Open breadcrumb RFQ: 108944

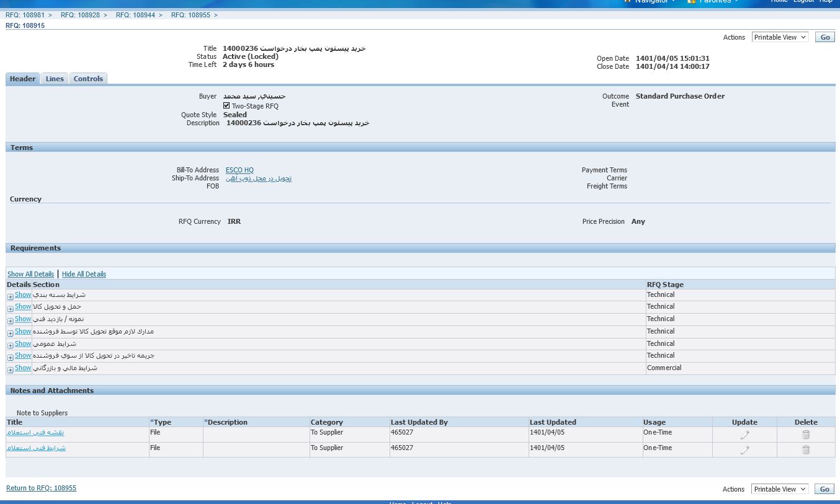tap(135, 15)
